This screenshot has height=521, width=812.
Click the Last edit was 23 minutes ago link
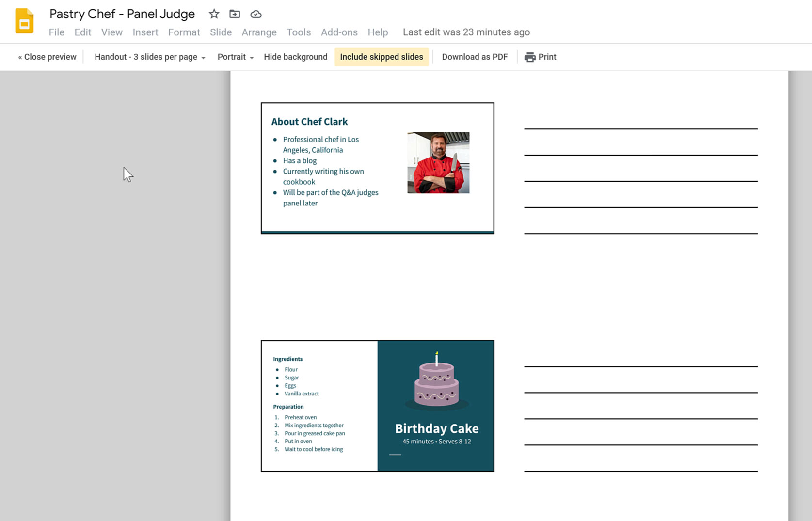click(466, 32)
